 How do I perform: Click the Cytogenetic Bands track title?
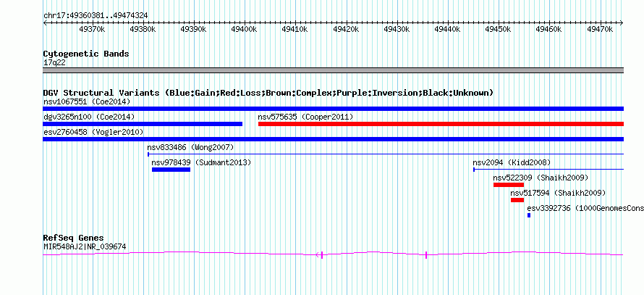86,54
